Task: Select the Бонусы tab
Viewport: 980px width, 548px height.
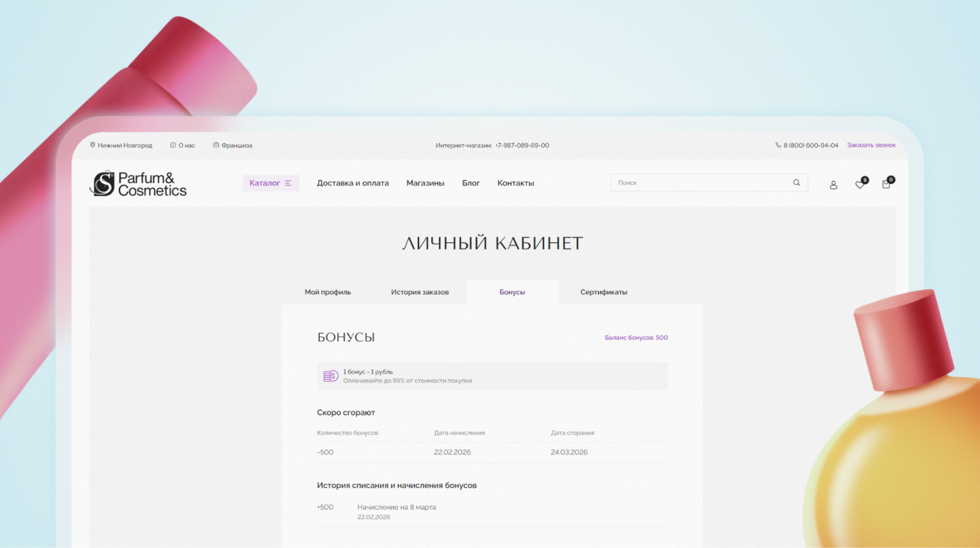Action: [x=512, y=292]
